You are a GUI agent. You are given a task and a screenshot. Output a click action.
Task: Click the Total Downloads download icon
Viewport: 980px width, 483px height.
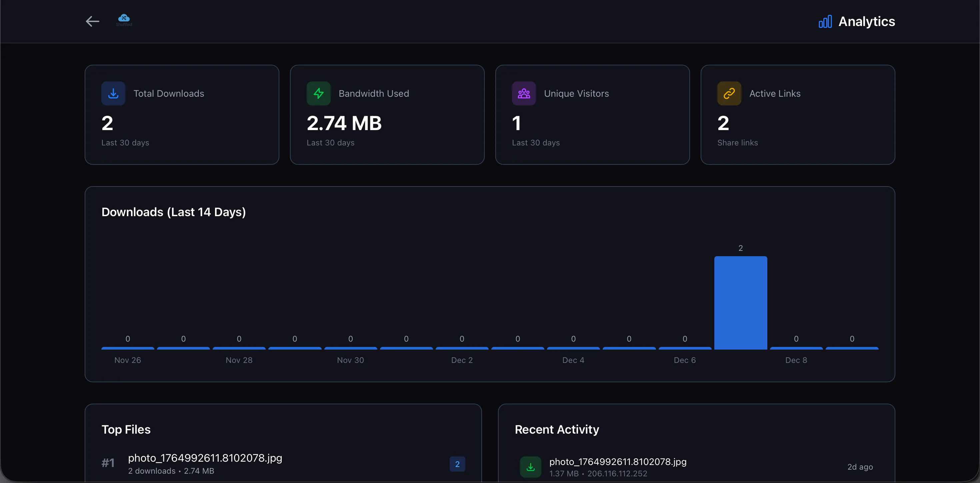pos(113,93)
